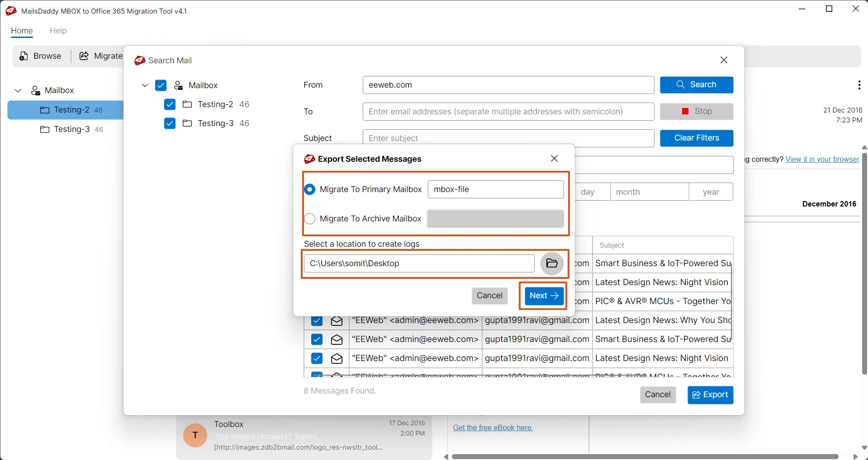Collapse the Mailbox tree in Search dialog
Image resolution: width=868 pixels, height=460 pixels.
click(144, 85)
